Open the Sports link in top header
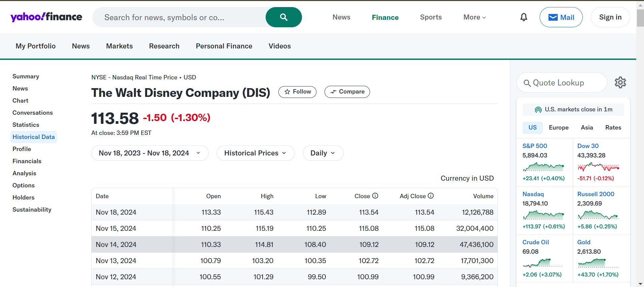This screenshot has width=644, height=287. (x=431, y=17)
